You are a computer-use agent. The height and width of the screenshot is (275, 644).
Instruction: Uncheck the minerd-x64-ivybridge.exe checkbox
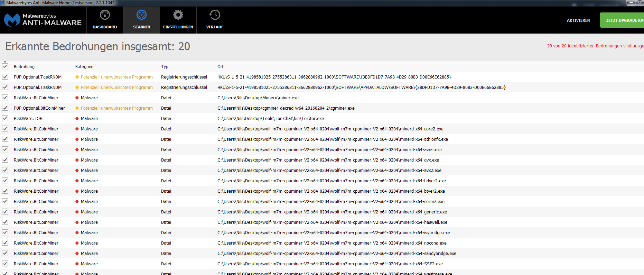coord(5,232)
